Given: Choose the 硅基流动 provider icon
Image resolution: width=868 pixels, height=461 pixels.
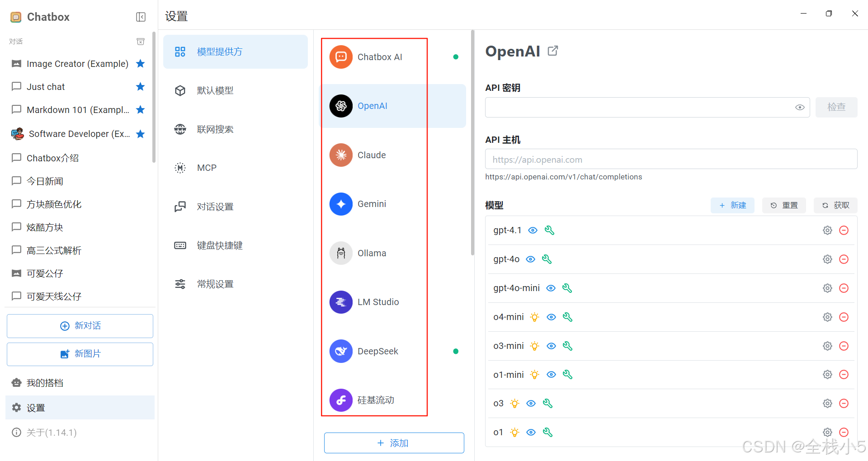Looking at the screenshot, I should click(341, 400).
